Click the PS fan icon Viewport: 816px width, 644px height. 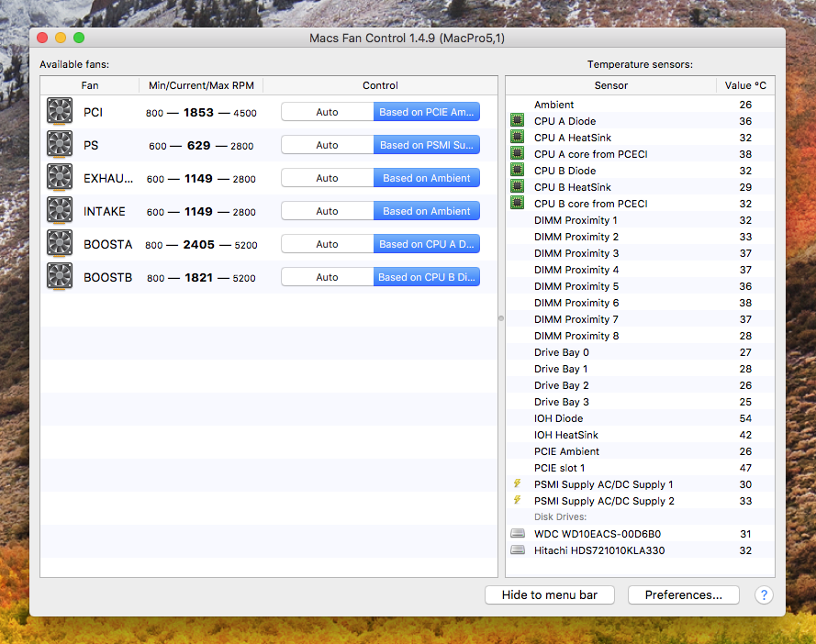(x=60, y=144)
